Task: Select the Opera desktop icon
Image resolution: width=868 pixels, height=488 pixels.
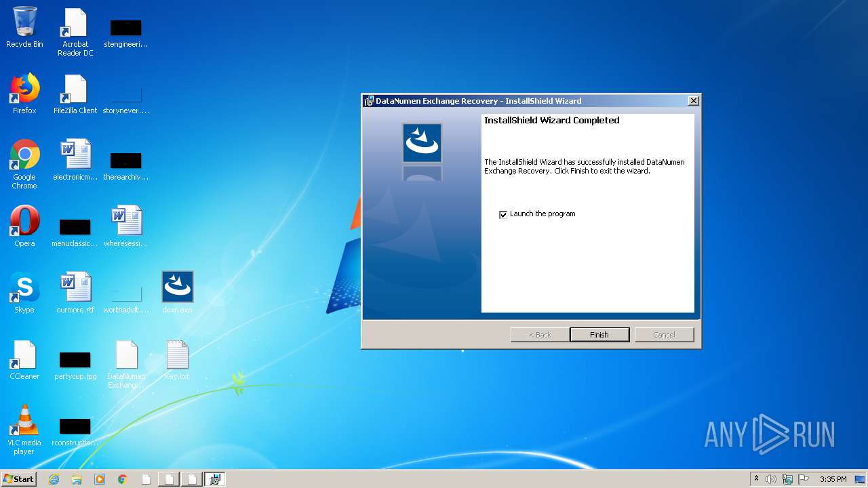Action: click(24, 227)
